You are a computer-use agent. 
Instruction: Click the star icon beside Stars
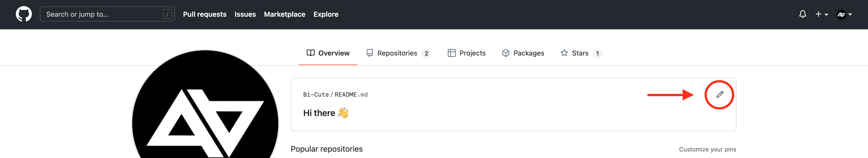click(564, 53)
